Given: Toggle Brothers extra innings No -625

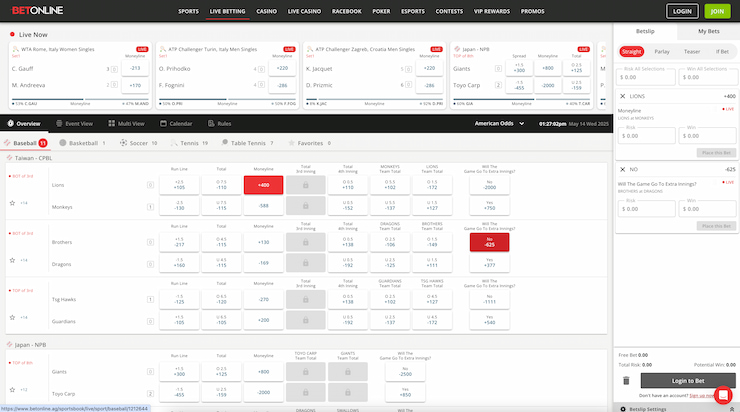Looking at the screenshot, I should [x=489, y=242].
